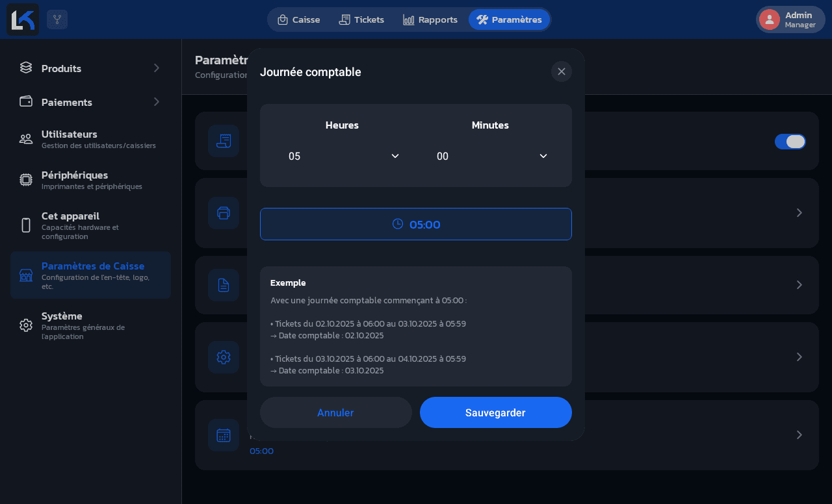Open the calendar card via its right chevron
832x504 pixels.
click(x=799, y=435)
